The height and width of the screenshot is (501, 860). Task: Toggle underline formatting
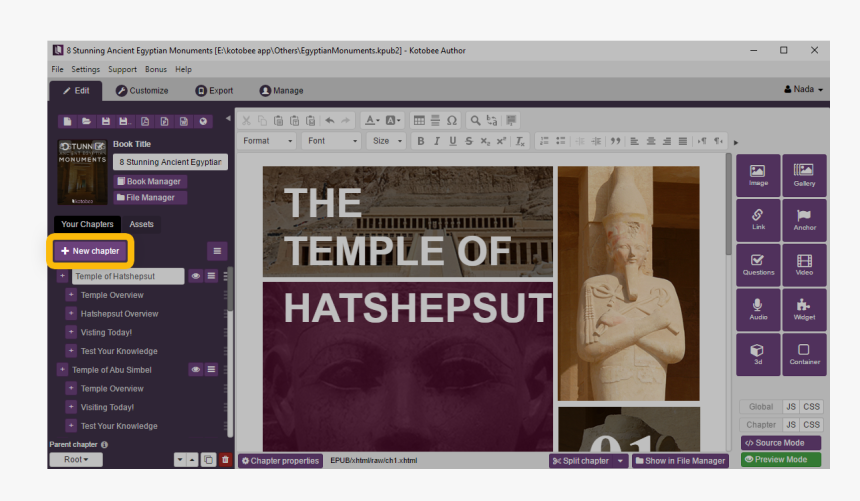pyautogui.click(x=452, y=141)
